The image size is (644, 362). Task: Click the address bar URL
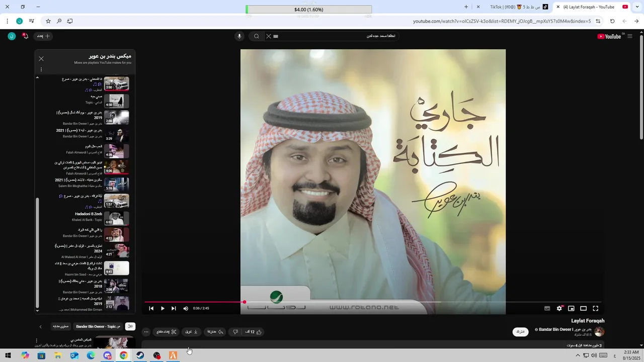(502, 21)
